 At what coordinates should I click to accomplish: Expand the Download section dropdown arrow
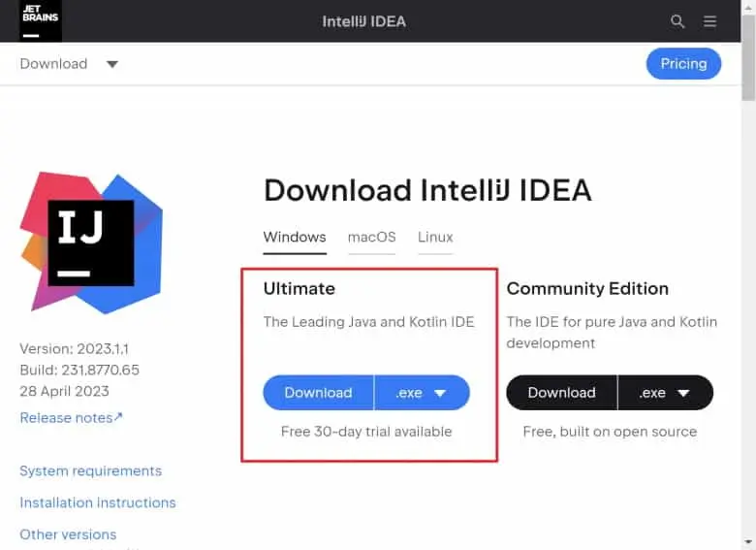click(111, 64)
